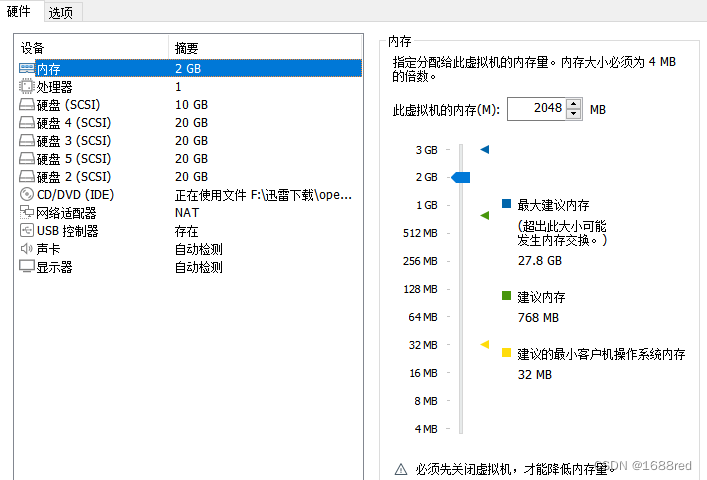Screen dimensions: 707x480
Task: Click the warning triangle icon near 必须先关闭虚拟机
Action: [401, 469]
